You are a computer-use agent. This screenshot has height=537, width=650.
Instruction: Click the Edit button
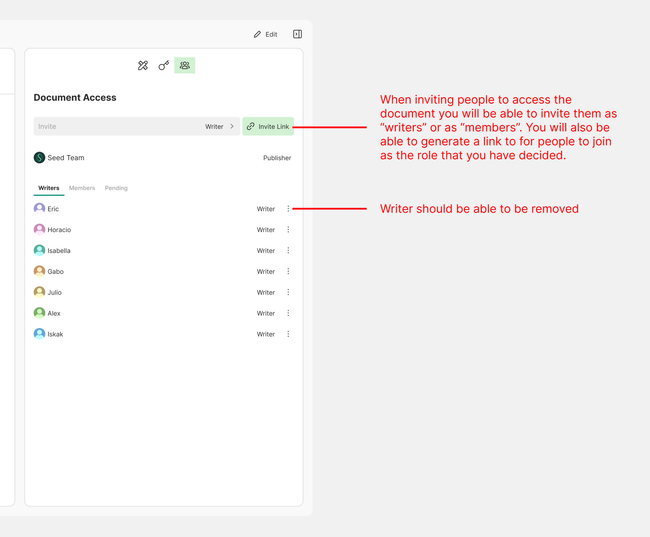pos(265,34)
